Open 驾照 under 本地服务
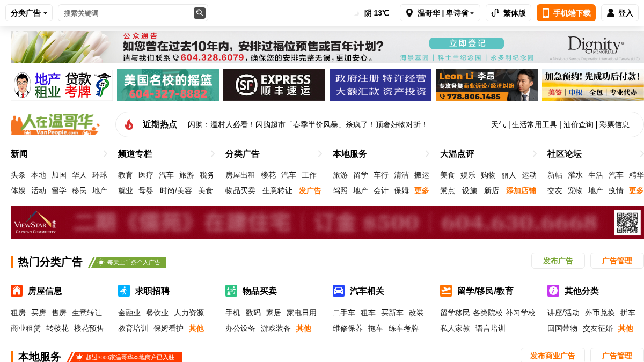 click(x=340, y=190)
